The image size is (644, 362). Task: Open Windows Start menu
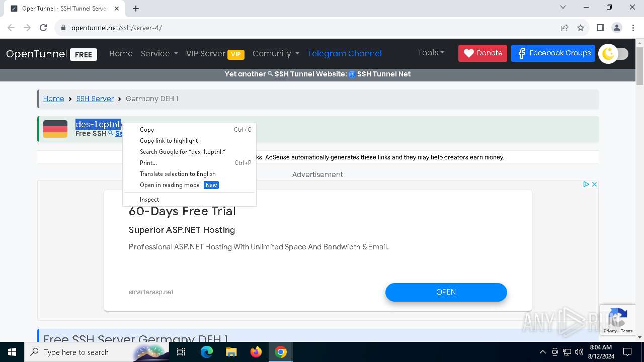(x=12, y=352)
